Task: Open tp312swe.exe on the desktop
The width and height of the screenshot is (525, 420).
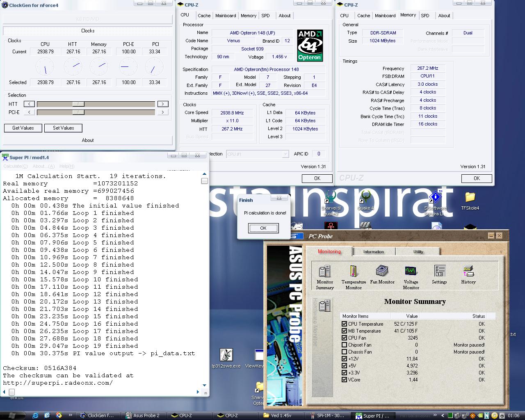Action: coord(226,358)
